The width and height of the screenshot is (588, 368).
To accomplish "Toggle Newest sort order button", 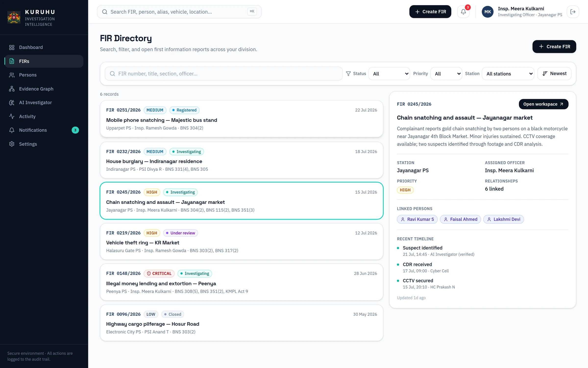I will point(554,74).
